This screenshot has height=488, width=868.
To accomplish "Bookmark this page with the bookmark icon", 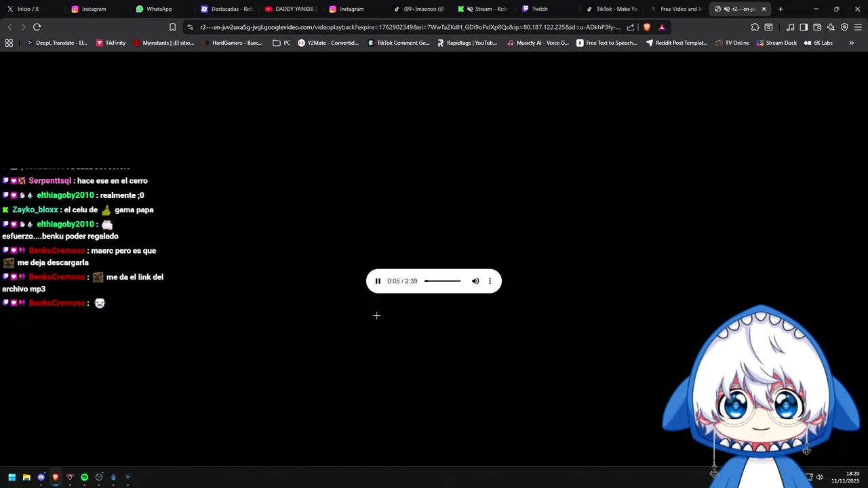I will coord(172,27).
